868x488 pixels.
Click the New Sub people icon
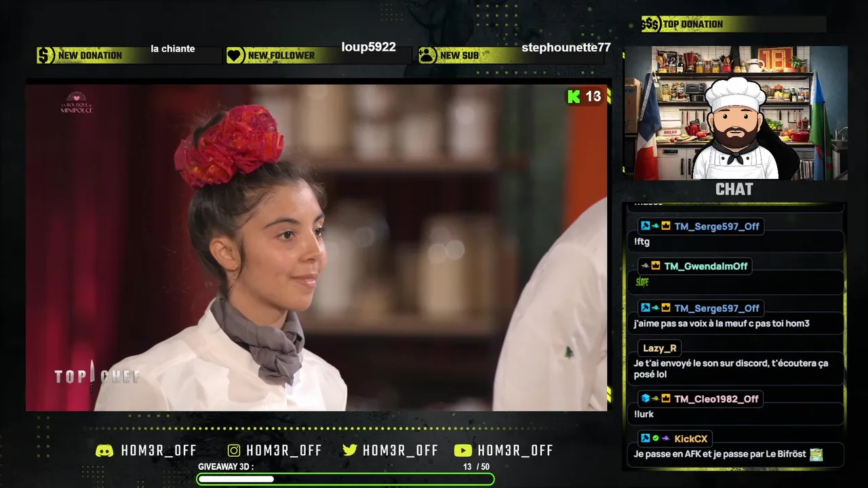click(427, 56)
